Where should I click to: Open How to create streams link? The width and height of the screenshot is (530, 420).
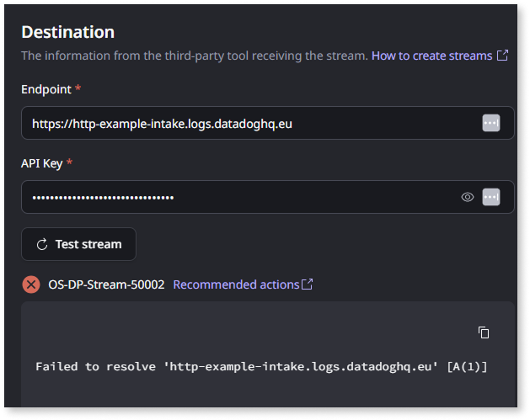point(440,56)
